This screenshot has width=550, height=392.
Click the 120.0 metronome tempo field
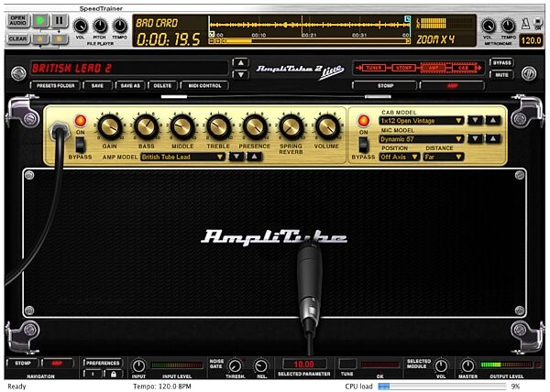tap(531, 40)
